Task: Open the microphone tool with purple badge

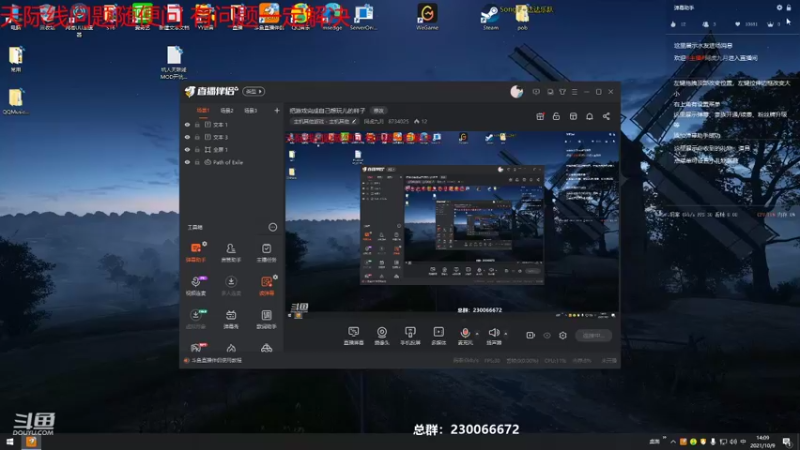Action: pos(196,285)
